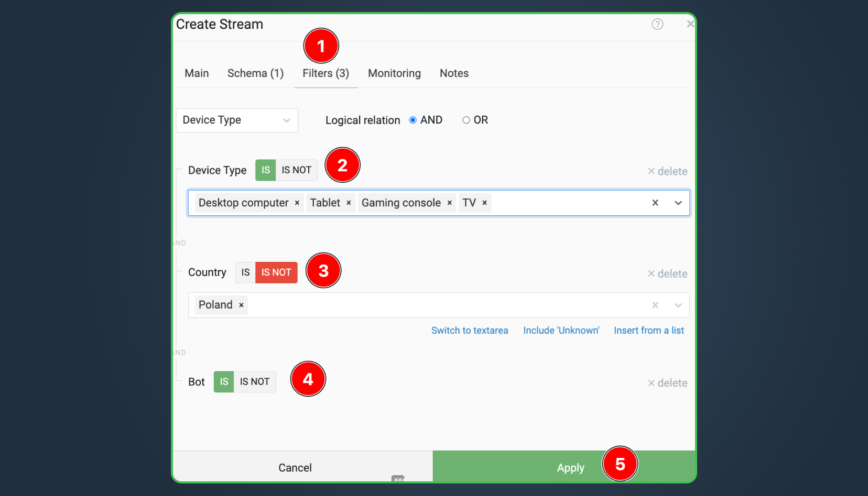Image resolution: width=868 pixels, height=496 pixels.
Task: Close the Create Stream dialog
Action: [690, 24]
